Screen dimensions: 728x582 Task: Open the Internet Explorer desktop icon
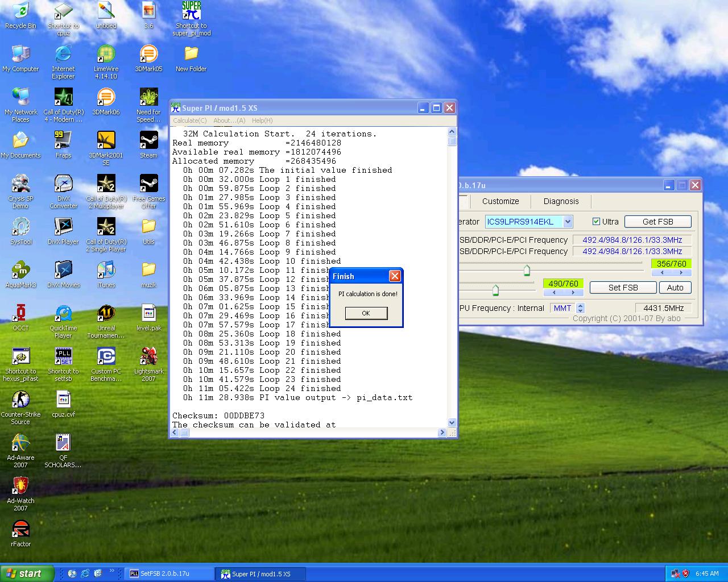point(63,62)
